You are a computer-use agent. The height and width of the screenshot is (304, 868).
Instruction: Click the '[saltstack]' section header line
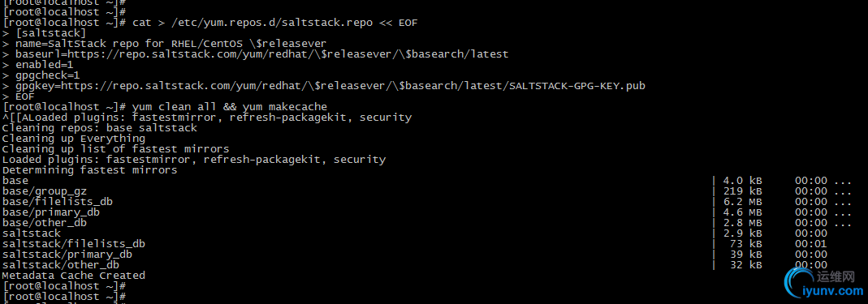(x=50, y=33)
